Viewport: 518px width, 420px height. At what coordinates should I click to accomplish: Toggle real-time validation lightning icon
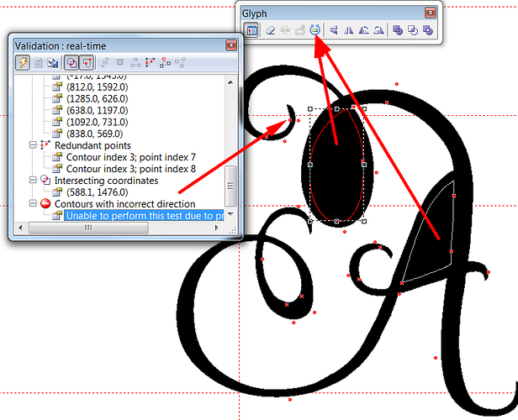click(23, 62)
